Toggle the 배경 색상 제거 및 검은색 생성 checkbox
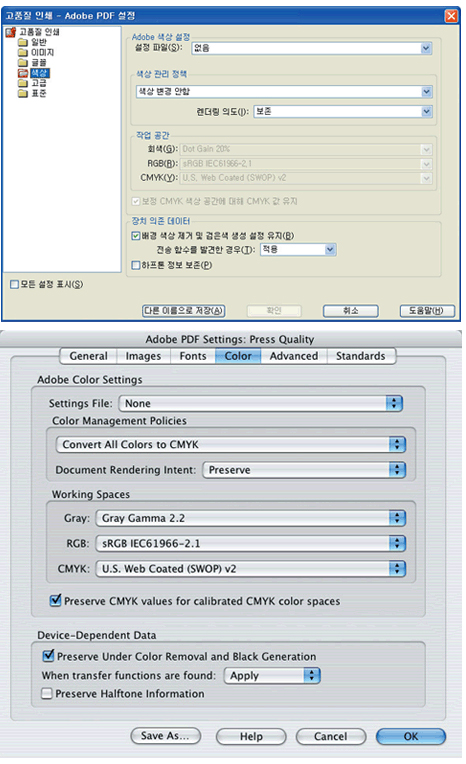The height and width of the screenshot is (764, 466). click(x=136, y=236)
